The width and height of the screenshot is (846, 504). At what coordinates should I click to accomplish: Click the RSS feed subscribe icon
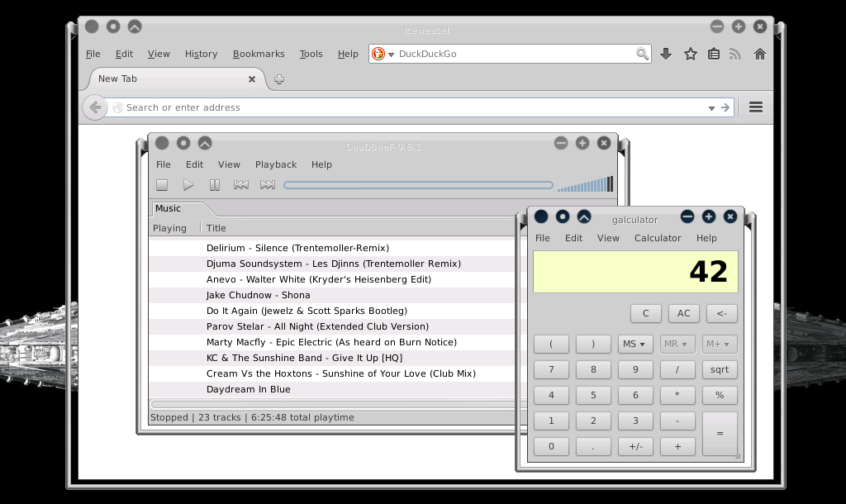(x=734, y=54)
